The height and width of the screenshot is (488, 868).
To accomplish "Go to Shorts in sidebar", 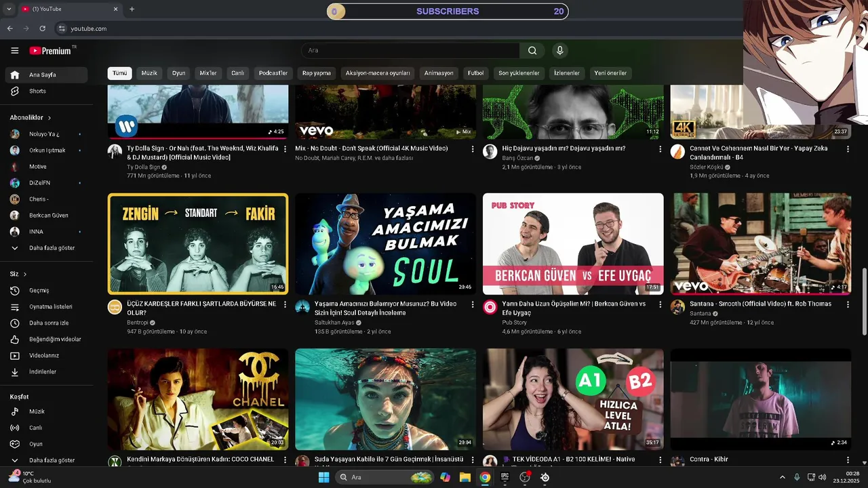I will (x=46, y=91).
